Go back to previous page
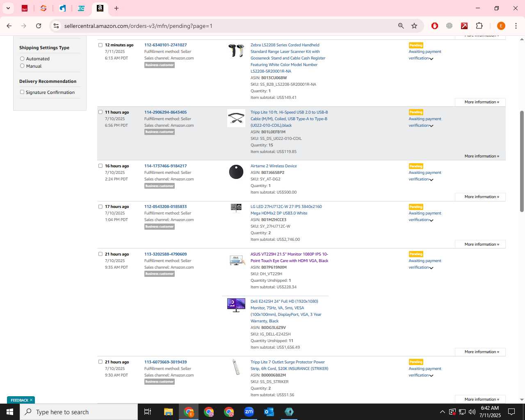Screen dimensions: 525x420 [9, 26]
